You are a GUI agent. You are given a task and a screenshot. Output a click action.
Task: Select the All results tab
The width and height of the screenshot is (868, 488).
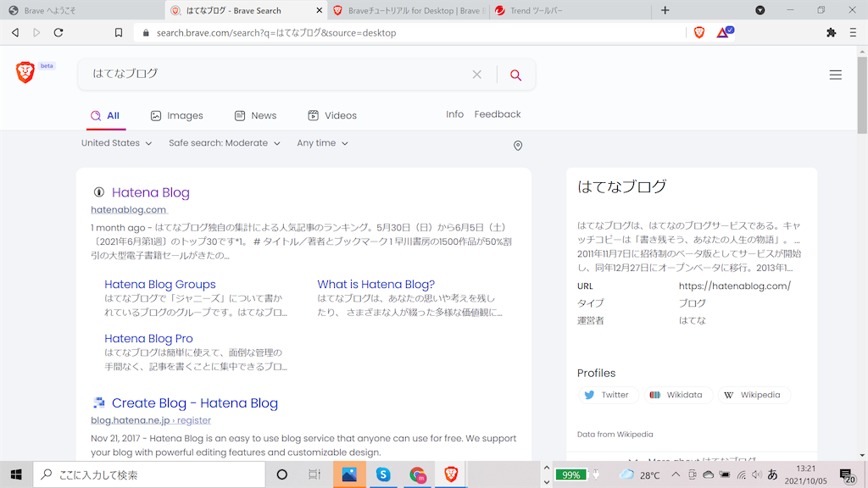click(x=106, y=115)
